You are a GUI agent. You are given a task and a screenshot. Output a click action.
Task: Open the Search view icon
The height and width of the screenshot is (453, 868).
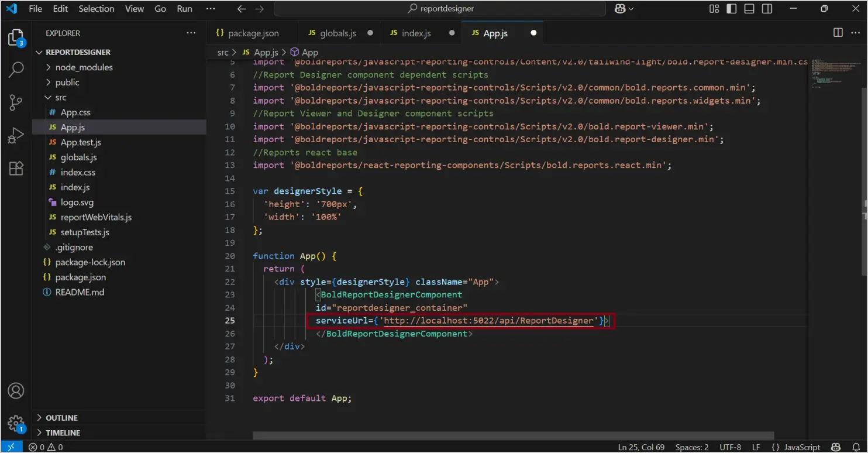pyautogui.click(x=16, y=70)
